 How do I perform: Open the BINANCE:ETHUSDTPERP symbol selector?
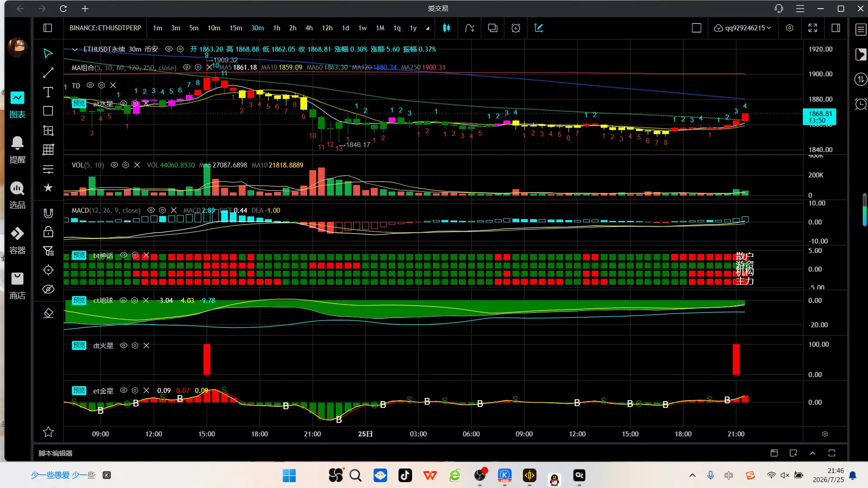coord(105,28)
